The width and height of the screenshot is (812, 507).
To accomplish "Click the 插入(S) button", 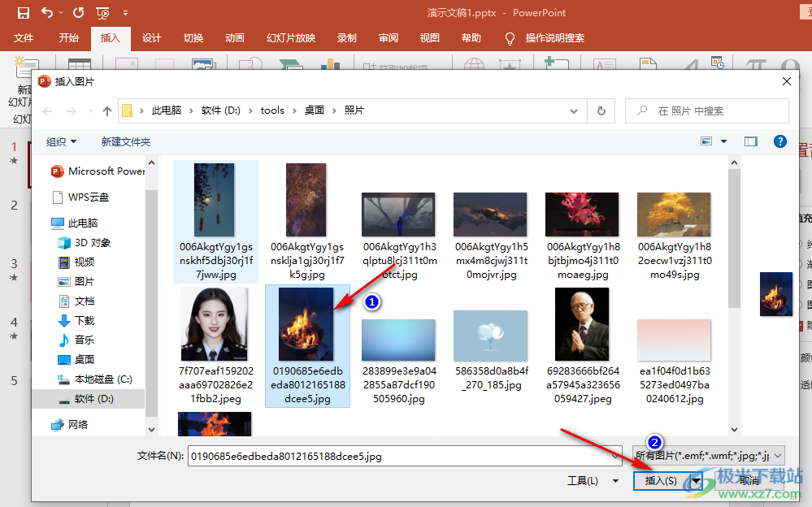I will pos(662,481).
